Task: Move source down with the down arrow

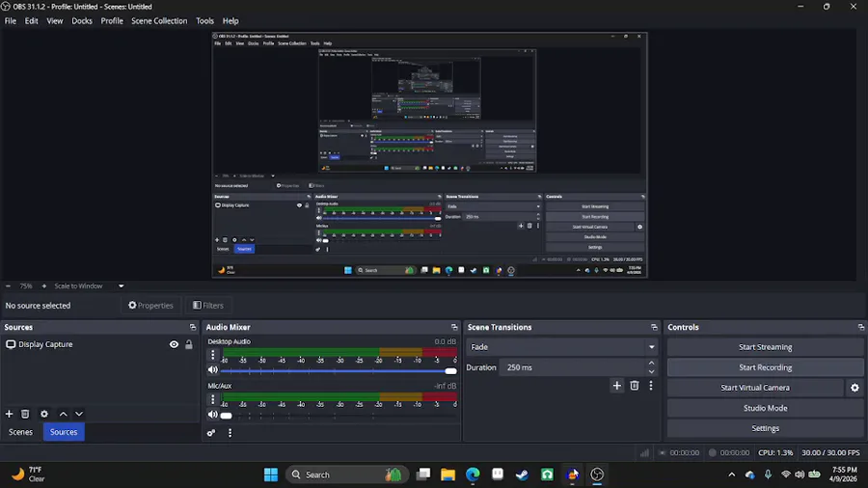Action: 79,414
